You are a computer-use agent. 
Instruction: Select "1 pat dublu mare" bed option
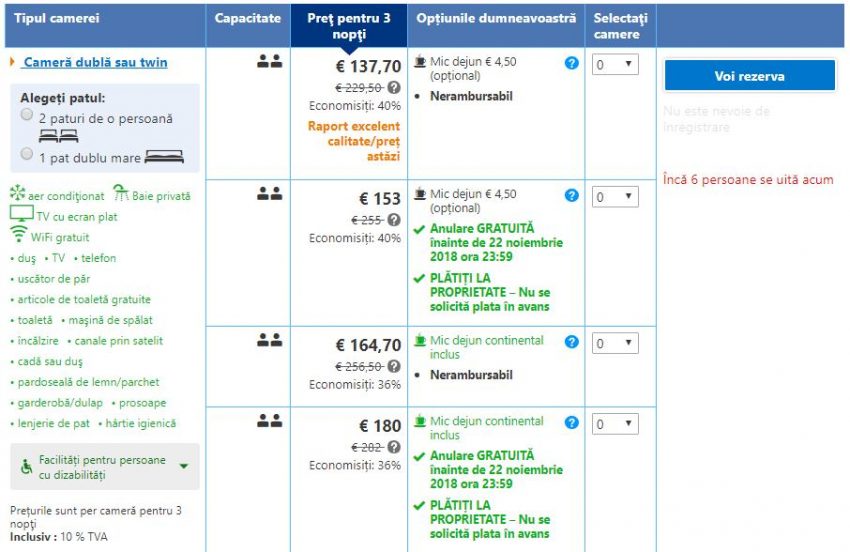tap(27, 154)
